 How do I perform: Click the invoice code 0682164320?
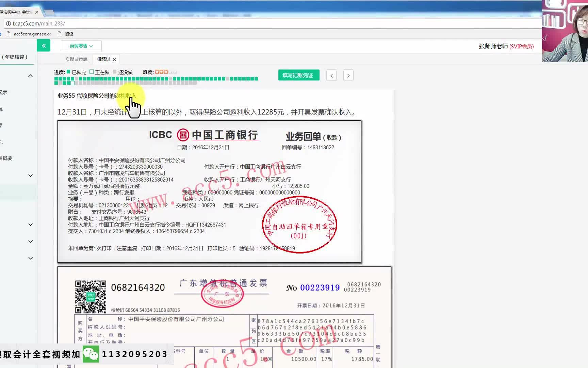tap(138, 288)
